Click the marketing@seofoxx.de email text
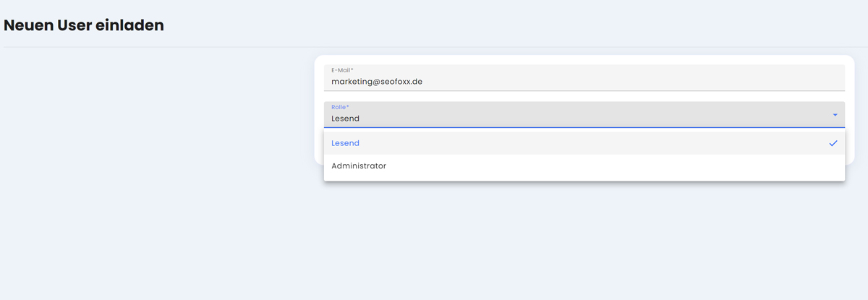The height and width of the screenshot is (300, 868). [377, 82]
